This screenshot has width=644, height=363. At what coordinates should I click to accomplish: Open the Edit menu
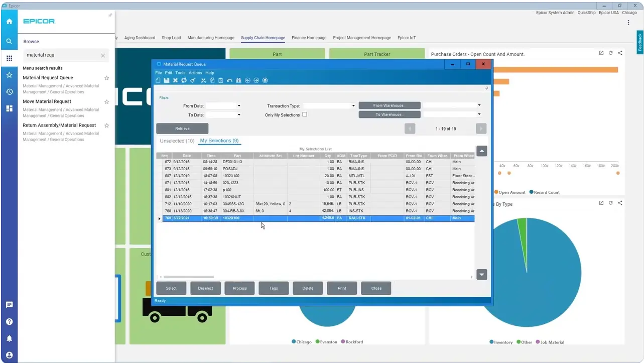click(x=169, y=73)
